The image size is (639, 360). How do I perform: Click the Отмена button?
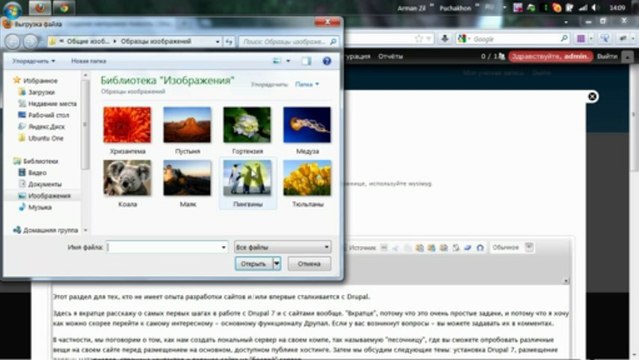[x=309, y=264]
